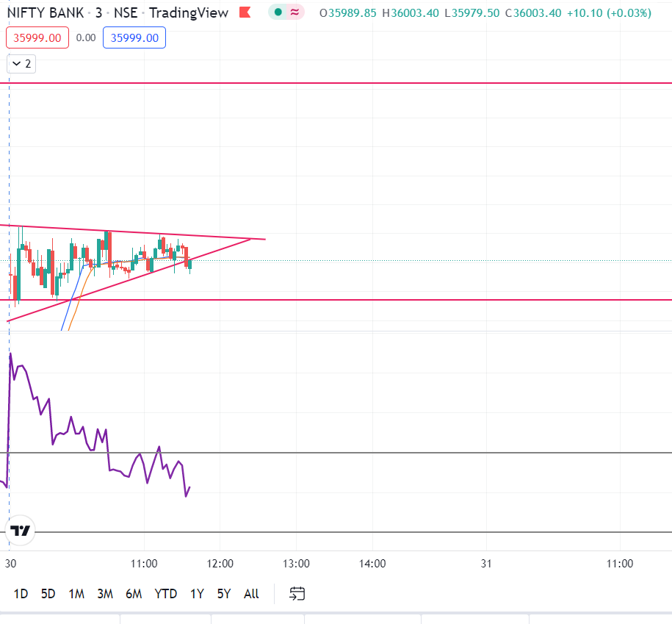Select the 1Y time range
The height and width of the screenshot is (624, 672).
pos(197,594)
